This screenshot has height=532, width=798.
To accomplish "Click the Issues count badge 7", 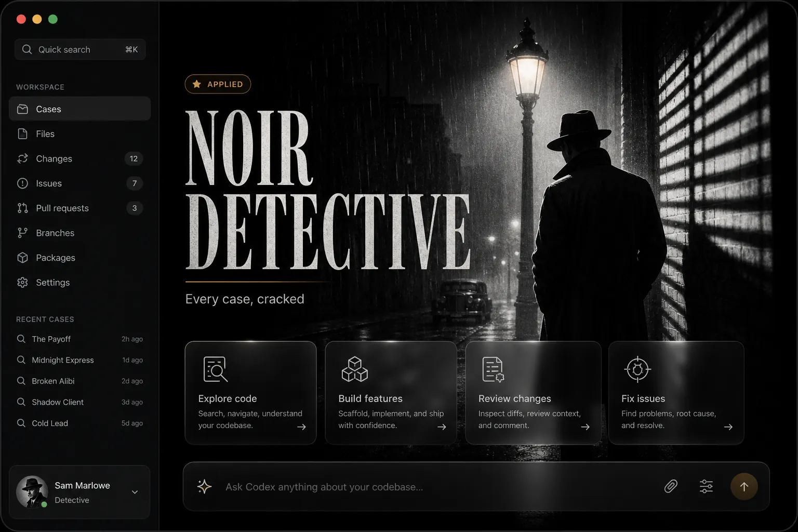I will click(135, 183).
